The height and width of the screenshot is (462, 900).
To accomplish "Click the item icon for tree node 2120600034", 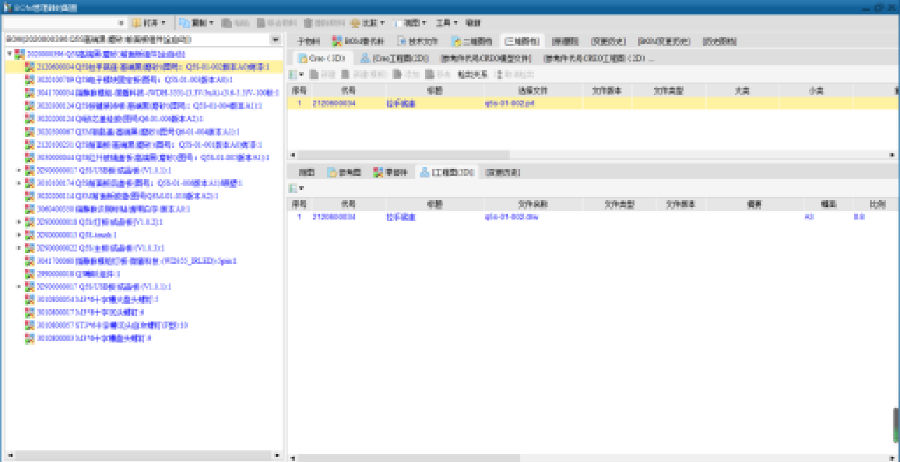I will [x=30, y=66].
